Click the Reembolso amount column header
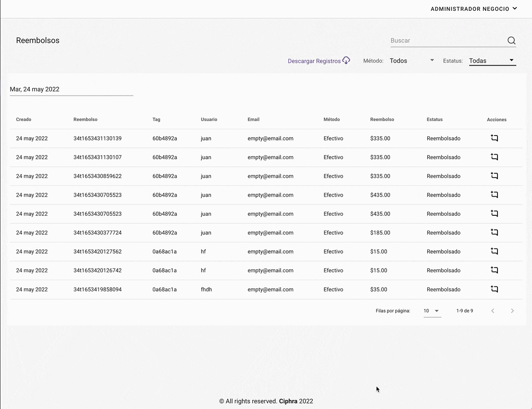Screen dimensions: 532x409 coord(382,119)
